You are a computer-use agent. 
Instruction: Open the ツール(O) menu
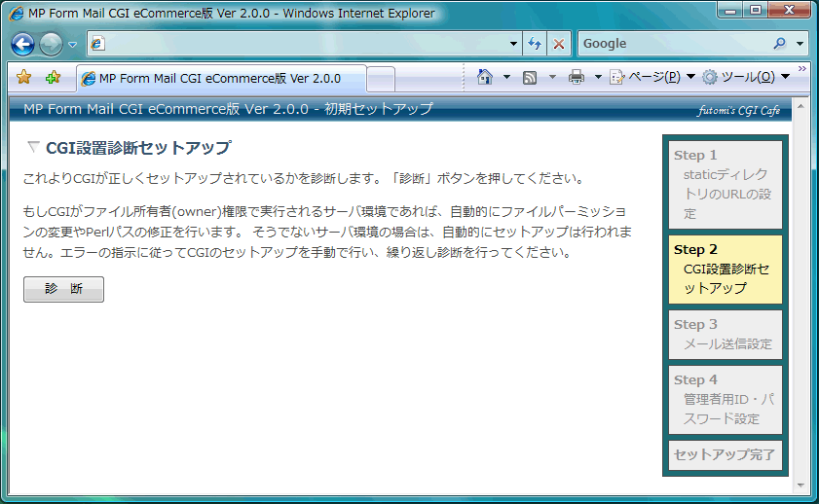[x=745, y=77]
